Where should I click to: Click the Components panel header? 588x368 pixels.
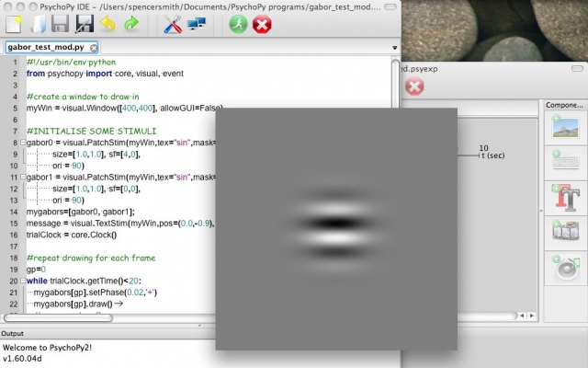click(x=565, y=105)
